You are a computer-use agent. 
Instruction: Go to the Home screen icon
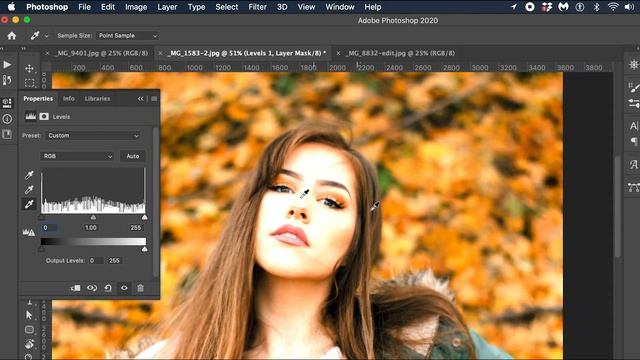coord(11,36)
